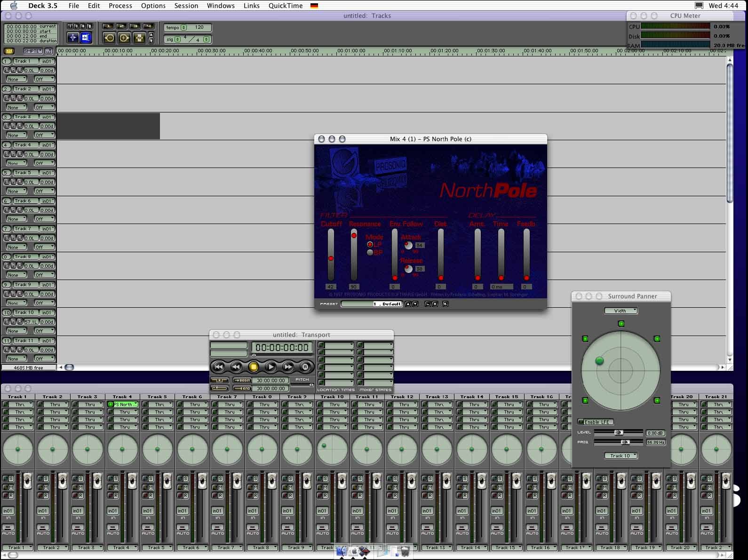Click the display icon next to the clock
Viewport: 748px width, 560px height.
click(699, 6)
